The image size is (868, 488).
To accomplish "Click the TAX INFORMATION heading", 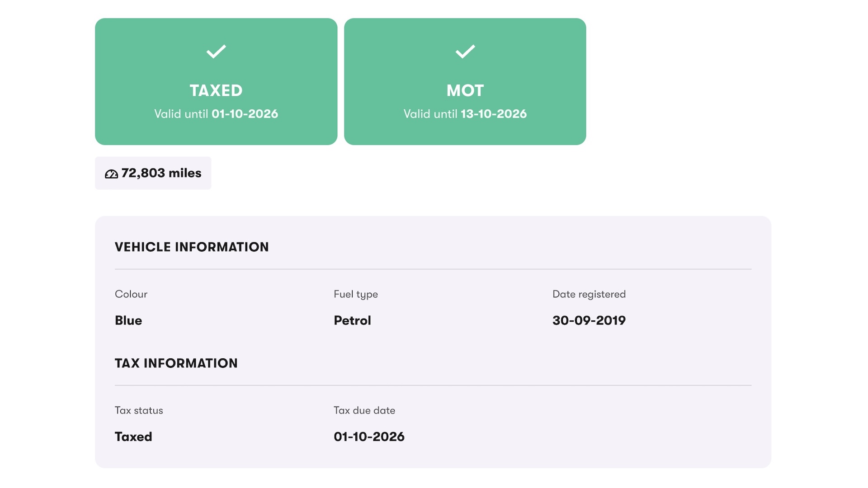I will tap(176, 363).
